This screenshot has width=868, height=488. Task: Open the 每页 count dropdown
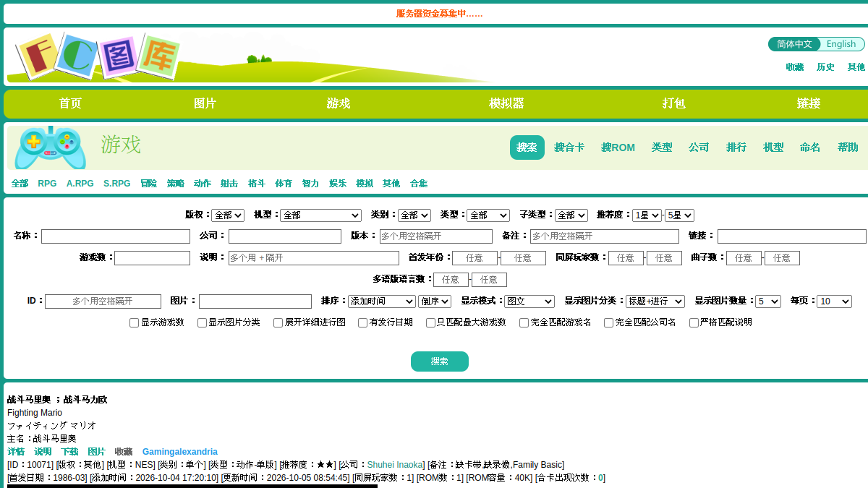pos(834,301)
